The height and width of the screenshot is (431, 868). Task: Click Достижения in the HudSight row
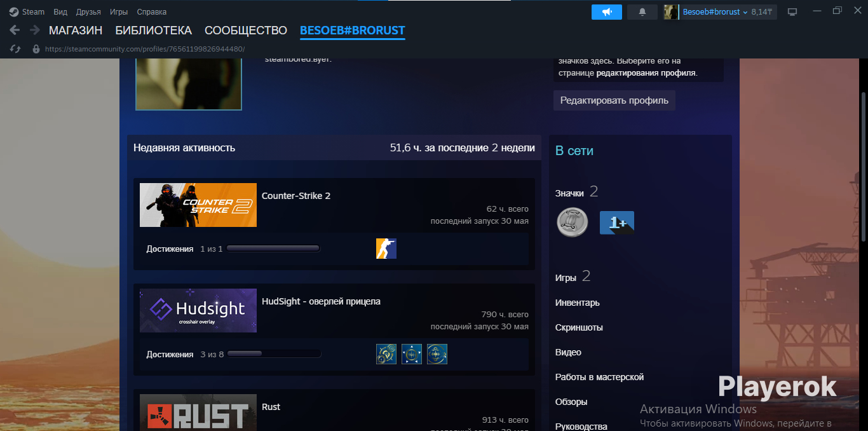pos(170,354)
